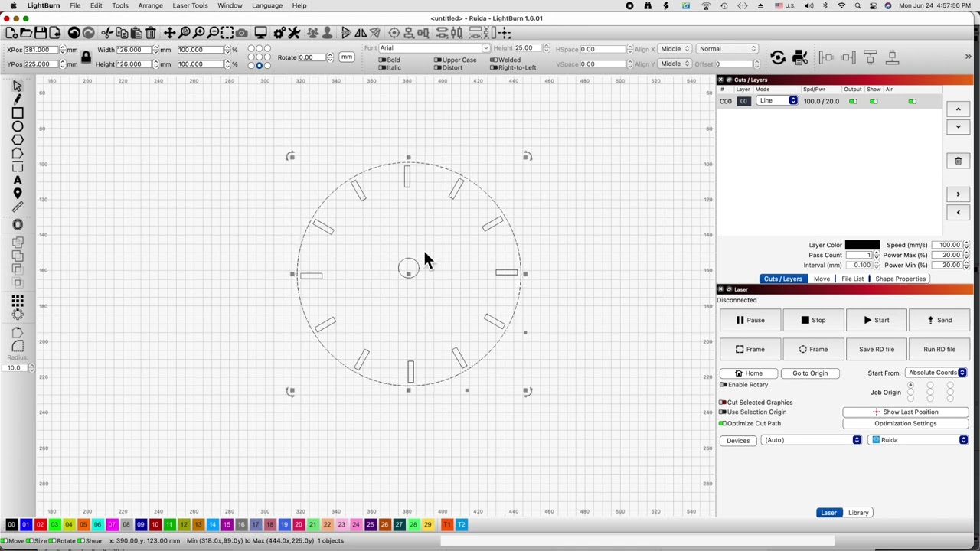Click the Send button

[x=939, y=320]
